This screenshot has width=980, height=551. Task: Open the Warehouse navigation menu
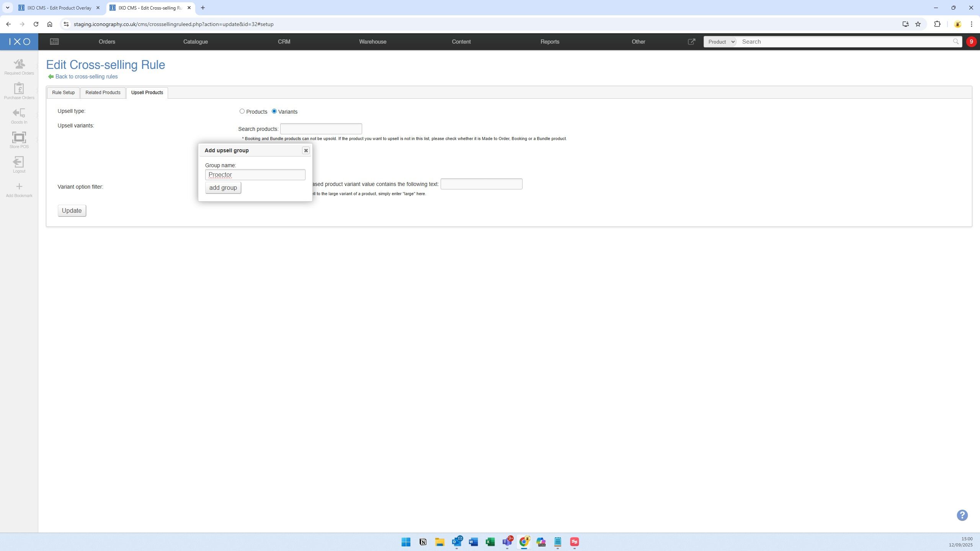[372, 42]
